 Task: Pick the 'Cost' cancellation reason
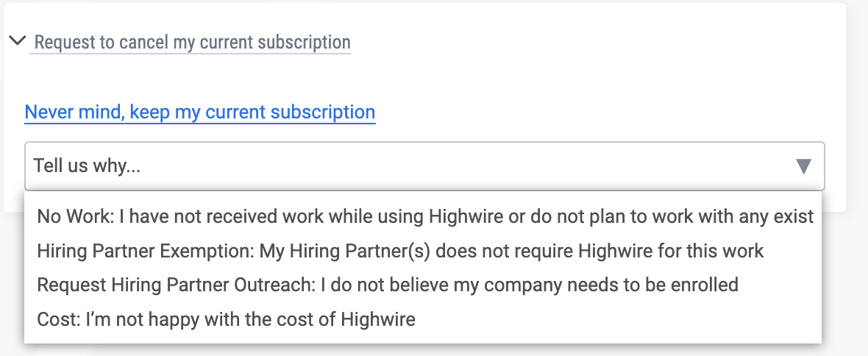pyautogui.click(x=226, y=320)
